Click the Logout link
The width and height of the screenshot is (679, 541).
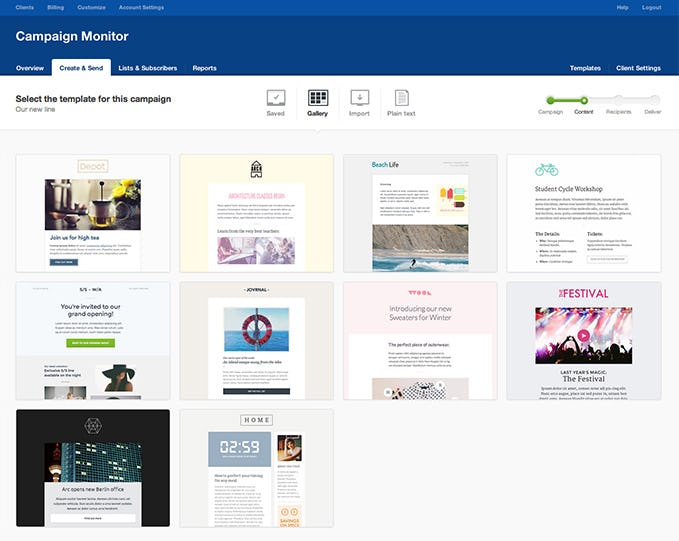pyautogui.click(x=651, y=7)
